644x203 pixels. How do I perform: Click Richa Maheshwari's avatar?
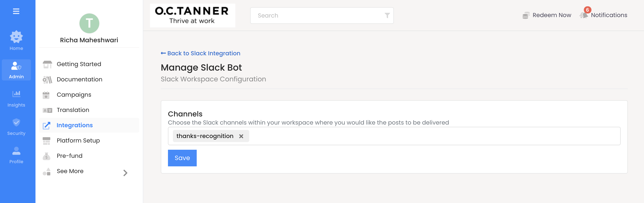pos(89,23)
